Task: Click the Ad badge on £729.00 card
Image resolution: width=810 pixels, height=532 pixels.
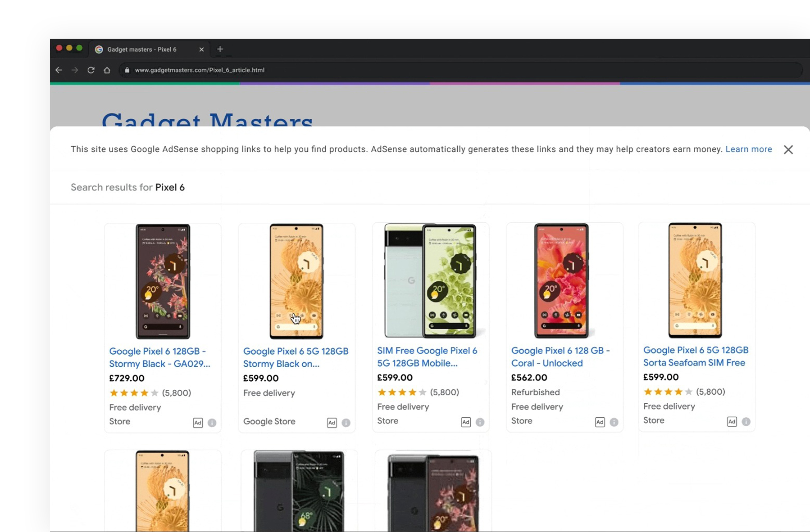Action: [x=198, y=423]
